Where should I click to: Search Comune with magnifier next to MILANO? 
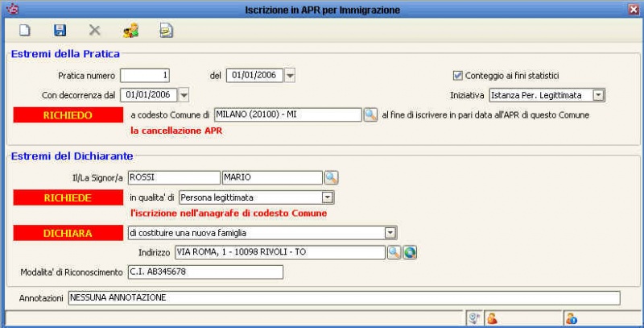coord(370,114)
